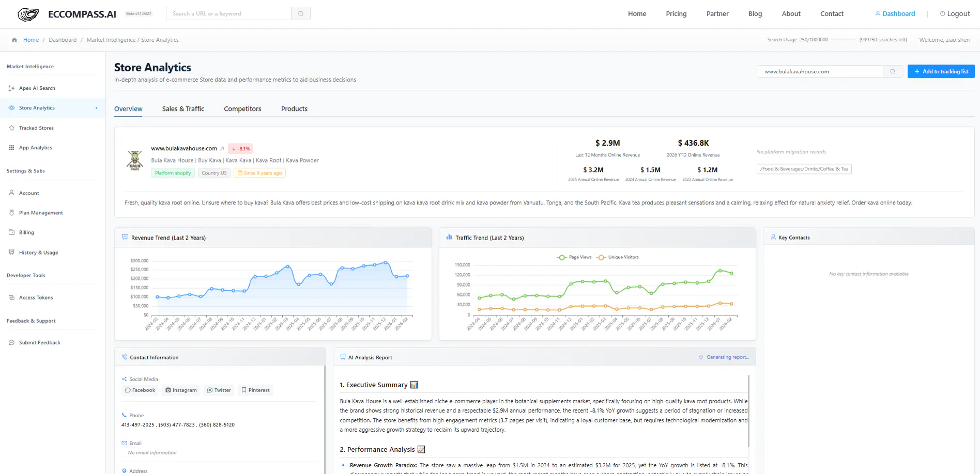Open Plan Management in the sidebar
The width and height of the screenshot is (980, 474).
pos(41,213)
